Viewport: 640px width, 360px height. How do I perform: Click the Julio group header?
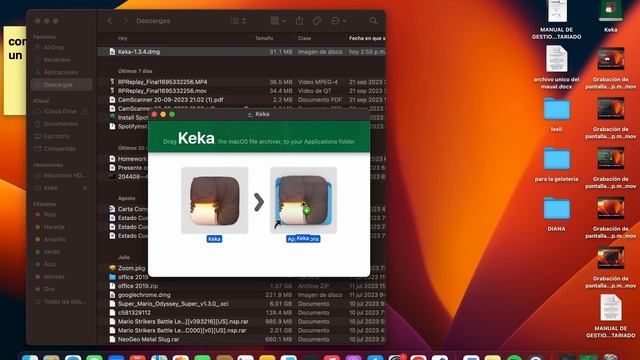[x=124, y=258]
